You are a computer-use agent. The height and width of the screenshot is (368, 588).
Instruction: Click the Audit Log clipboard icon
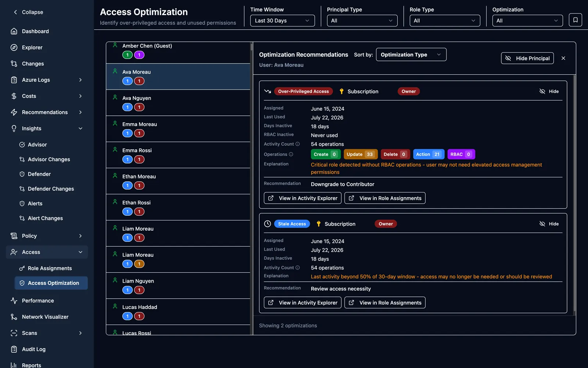point(14,349)
